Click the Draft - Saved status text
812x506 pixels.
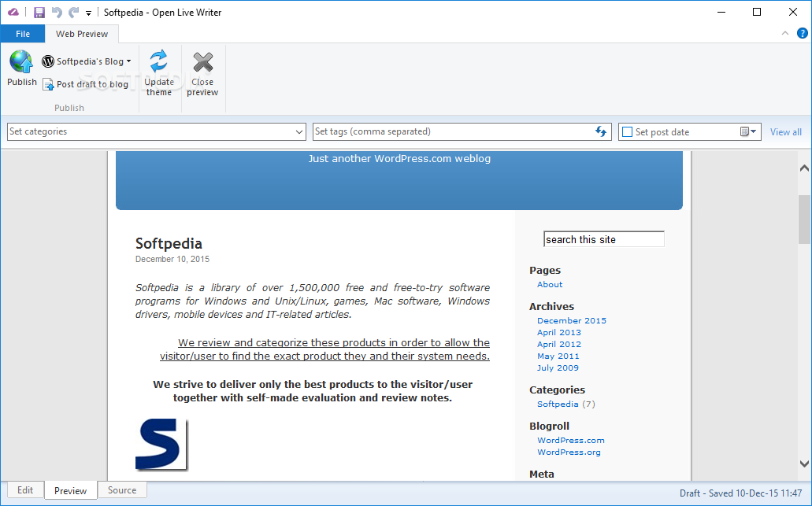coord(740,493)
